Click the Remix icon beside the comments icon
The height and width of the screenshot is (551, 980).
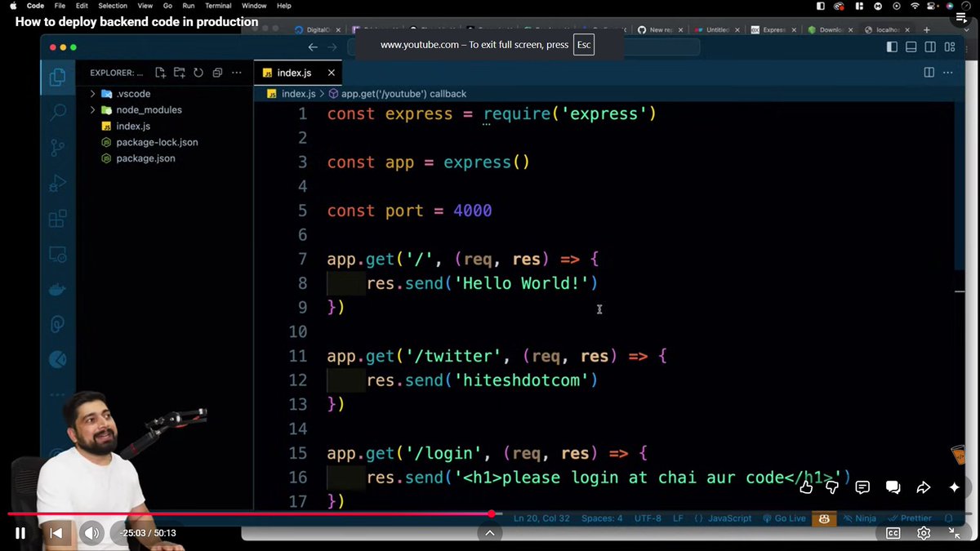coord(893,487)
